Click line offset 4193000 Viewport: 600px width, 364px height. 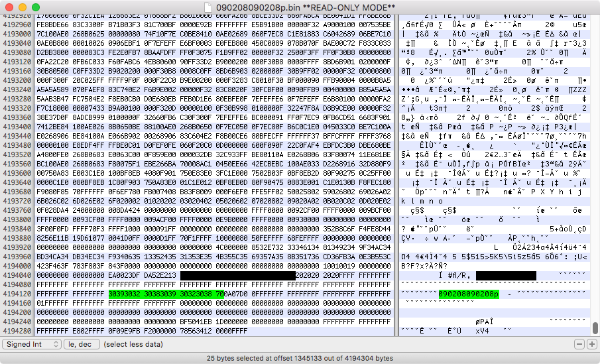coord(17,34)
